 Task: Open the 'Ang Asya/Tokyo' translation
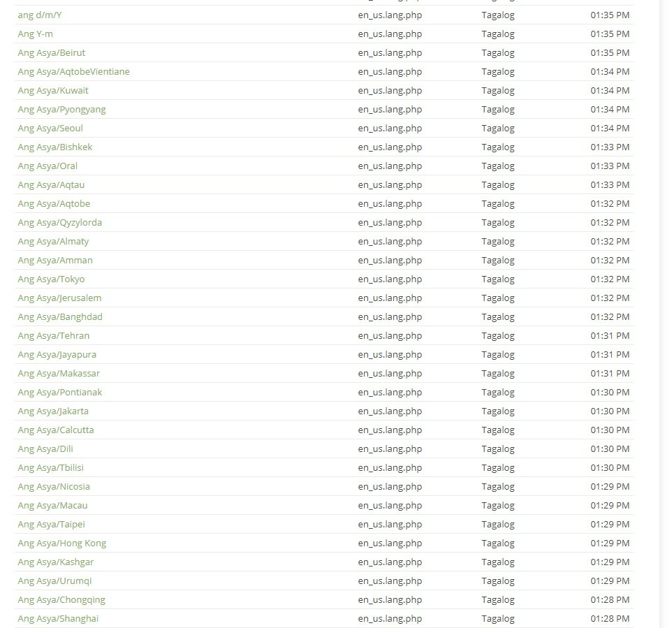(x=51, y=279)
